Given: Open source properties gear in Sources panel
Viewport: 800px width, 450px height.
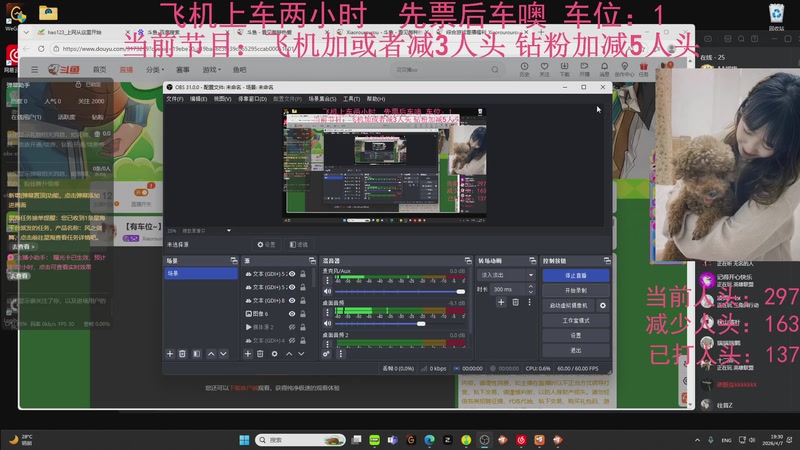Looking at the screenshot, I should pyautogui.click(x=274, y=354).
